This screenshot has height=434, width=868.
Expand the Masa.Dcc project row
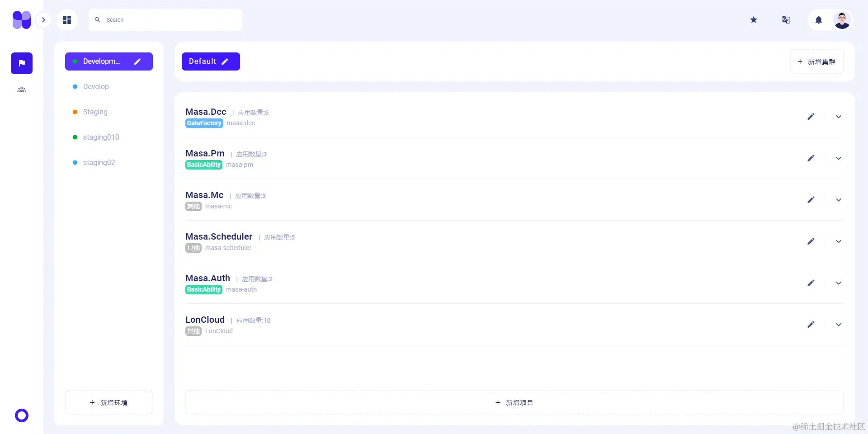[x=839, y=117]
